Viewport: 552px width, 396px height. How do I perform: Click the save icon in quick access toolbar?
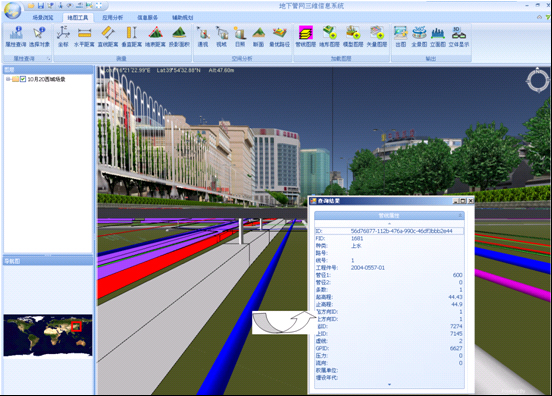[41, 5]
